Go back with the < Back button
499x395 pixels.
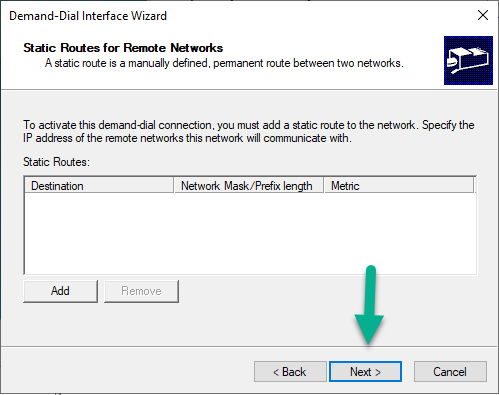click(290, 372)
